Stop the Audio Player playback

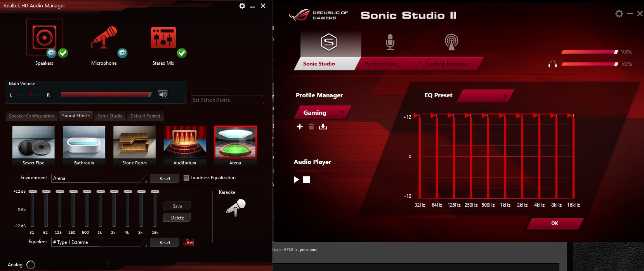pyautogui.click(x=307, y=180)
